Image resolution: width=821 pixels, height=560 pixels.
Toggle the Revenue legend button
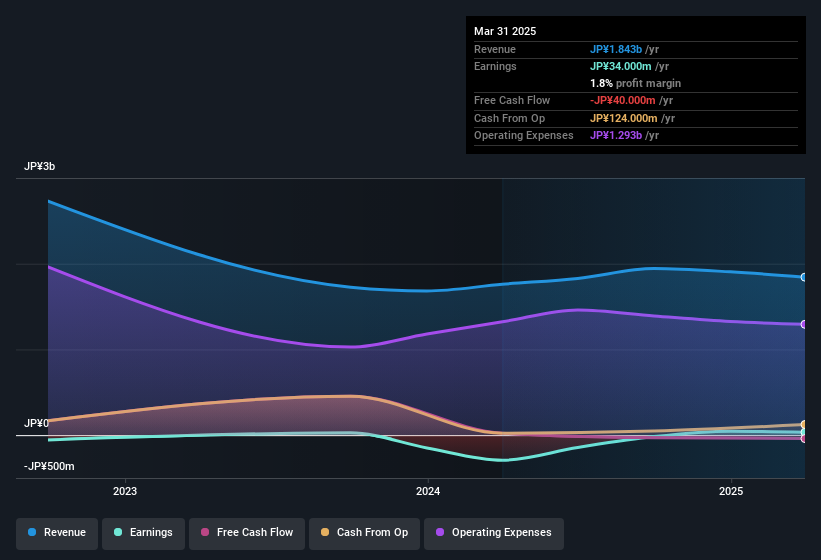tap(57, 533)
